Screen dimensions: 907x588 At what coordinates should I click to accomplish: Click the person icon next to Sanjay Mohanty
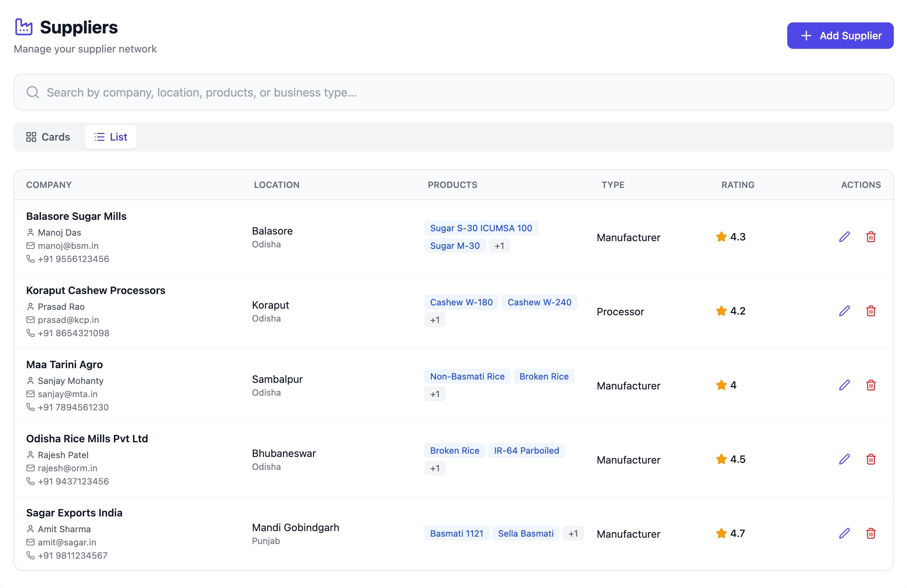coord(30,381)
